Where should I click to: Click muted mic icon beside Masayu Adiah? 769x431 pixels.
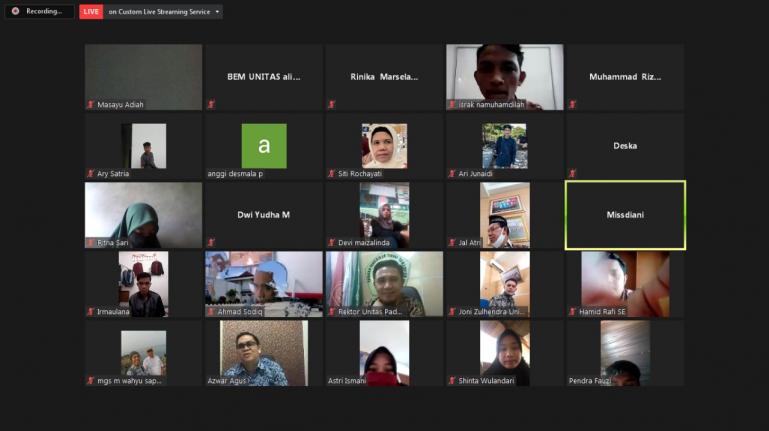tap(91, 104)
